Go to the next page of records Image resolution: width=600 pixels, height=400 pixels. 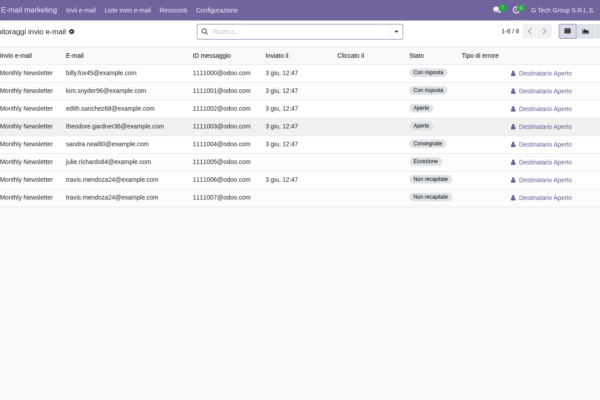point(544,31)
